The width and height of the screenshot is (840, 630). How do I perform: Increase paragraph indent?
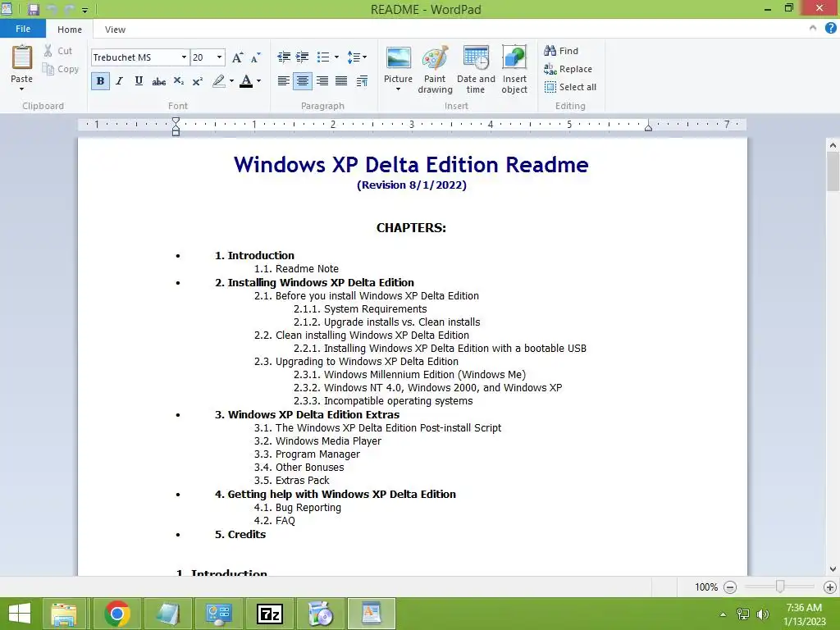[x=303, y=57]
